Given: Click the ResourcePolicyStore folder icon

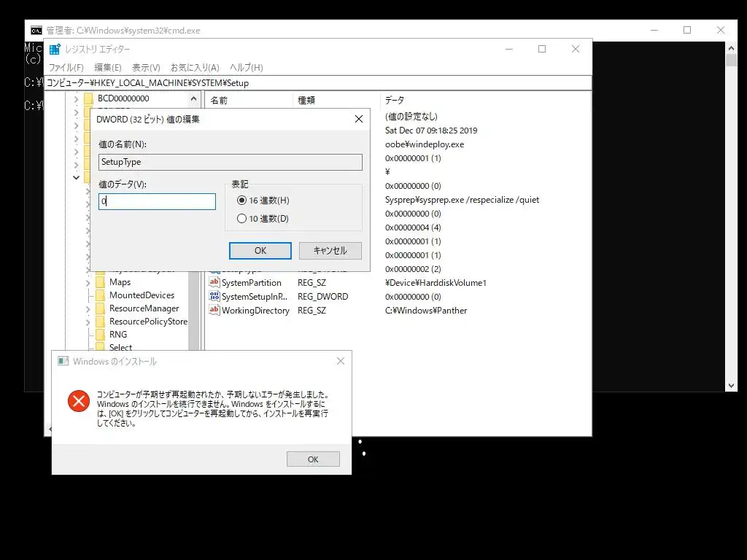Looking at the screenshot, I should (x=100, y=322).
